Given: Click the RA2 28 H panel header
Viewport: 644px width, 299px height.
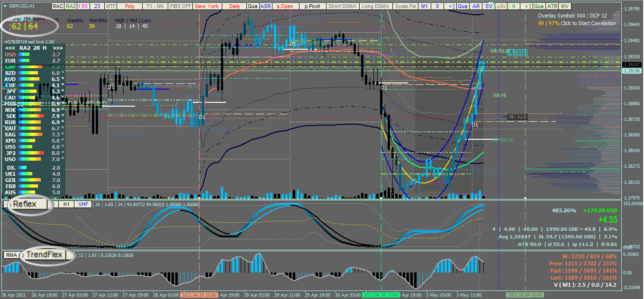Looking at the screenshot, I should click(34, 48).
